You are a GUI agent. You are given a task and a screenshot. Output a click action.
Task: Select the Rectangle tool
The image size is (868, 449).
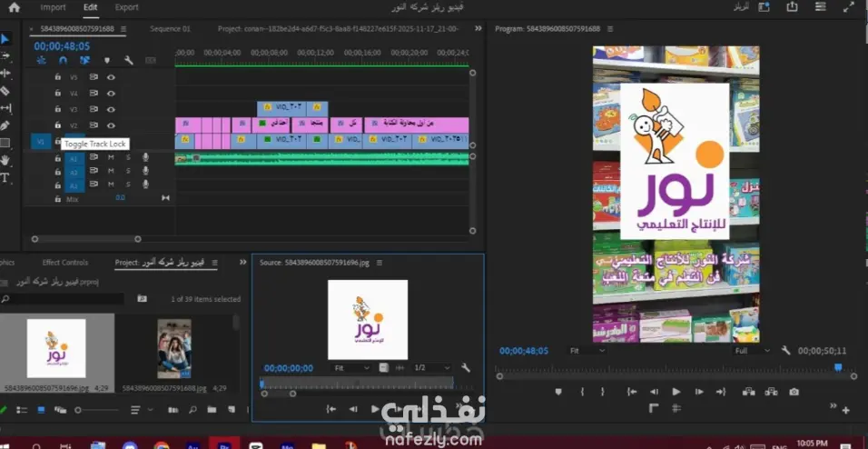pyautogui.click(x=5, y=143)
